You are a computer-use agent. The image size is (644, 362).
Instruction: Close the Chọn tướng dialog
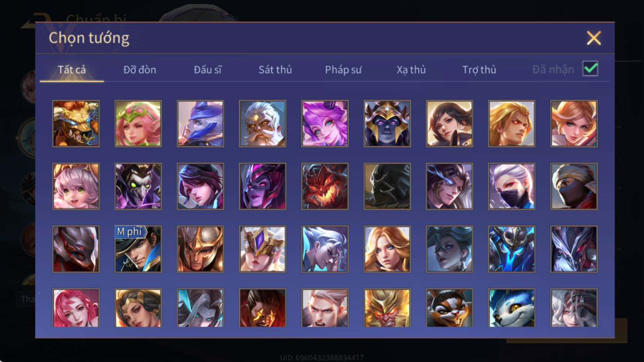(594, 38)
